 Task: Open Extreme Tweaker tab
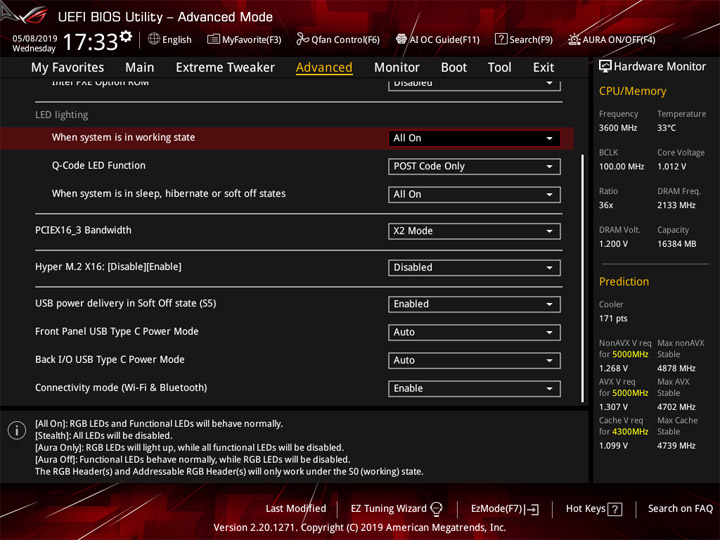[225, 68]
